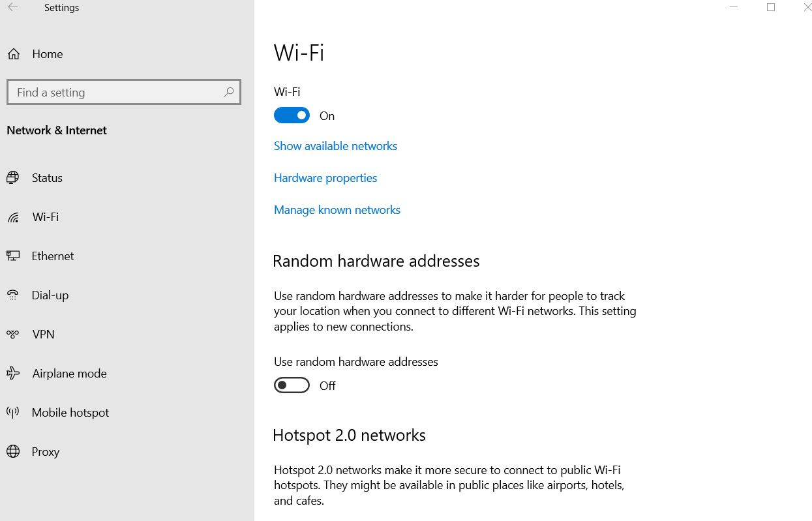Open VPN settings label
The height and width of the screenshot is (521, 812).
(x=44, y=335)
